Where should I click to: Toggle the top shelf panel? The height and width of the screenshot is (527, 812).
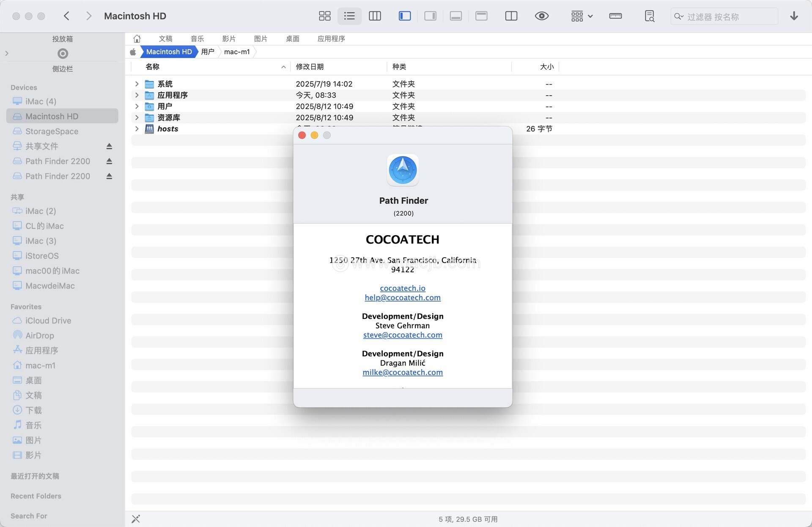tap(481, 16)
